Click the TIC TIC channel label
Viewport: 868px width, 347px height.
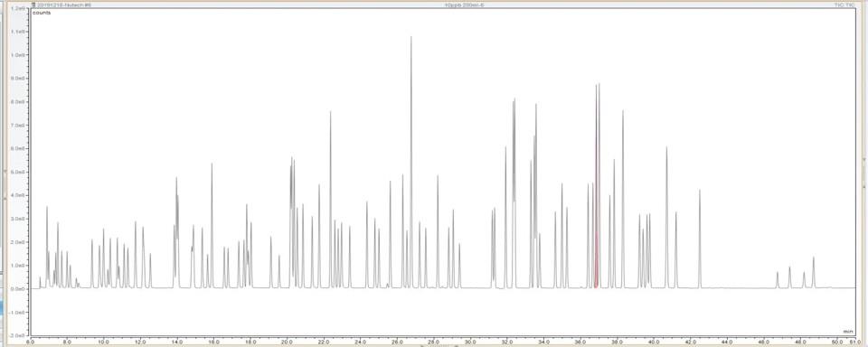845,5
